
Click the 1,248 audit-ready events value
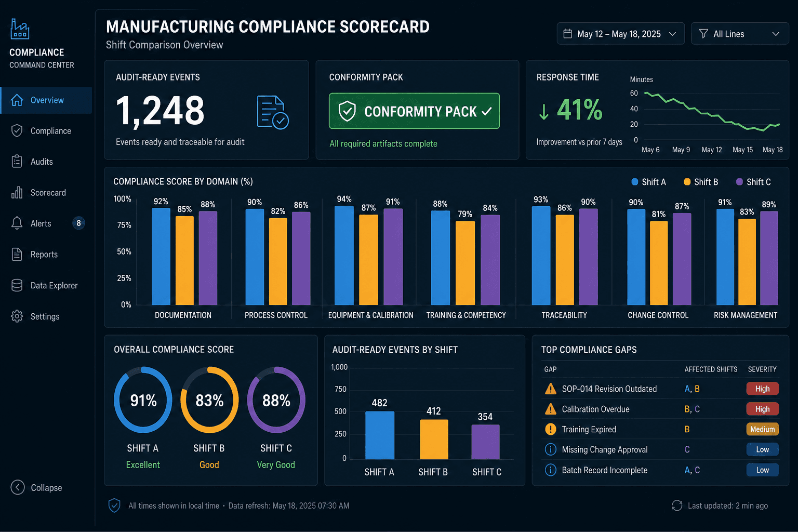click(160, 111)
